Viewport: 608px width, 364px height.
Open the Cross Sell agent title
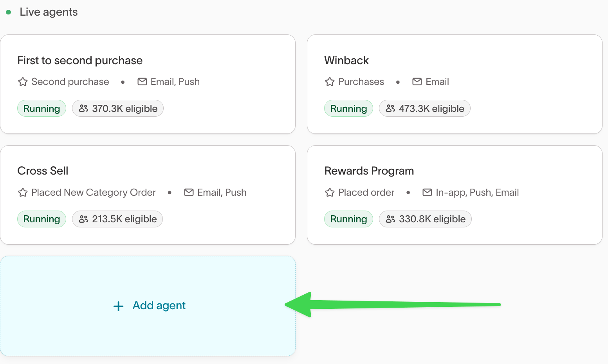pyautogui.click(x=43, y=171)
